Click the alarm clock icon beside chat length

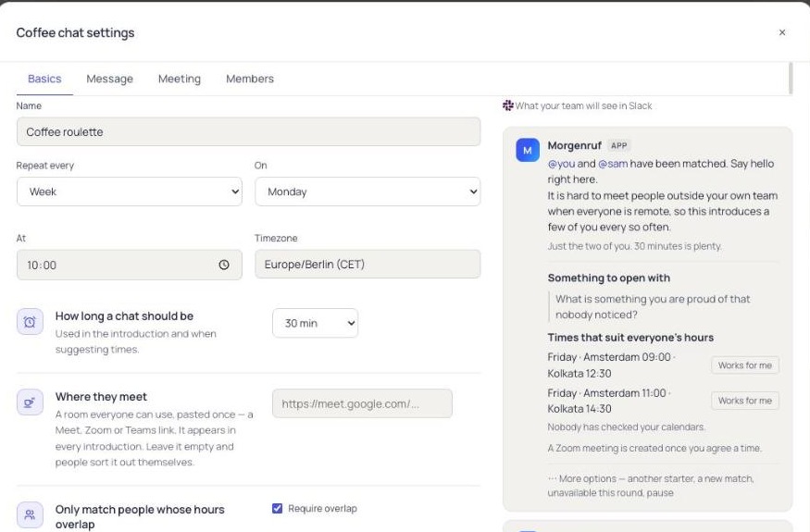30,322
